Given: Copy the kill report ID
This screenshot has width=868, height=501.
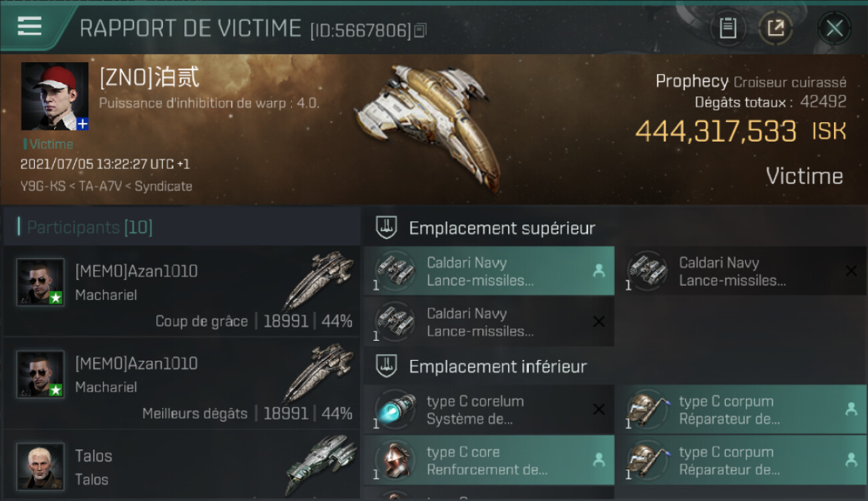Looking at the screenshot, I should tap(421, 31).
